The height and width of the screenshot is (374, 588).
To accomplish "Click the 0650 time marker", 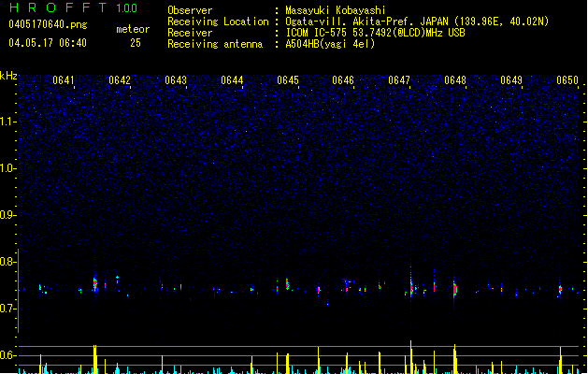I will [567, 80].
